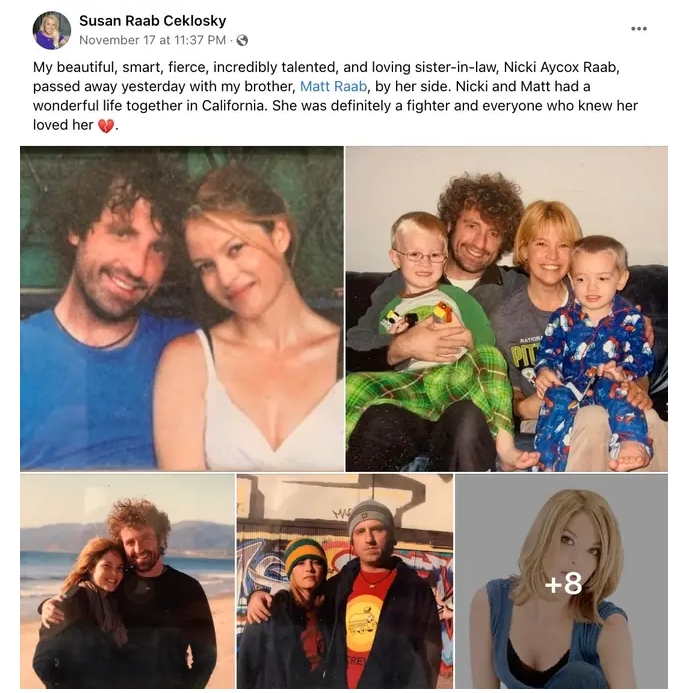Open the couple photo with blue shirt

[182, 308]
